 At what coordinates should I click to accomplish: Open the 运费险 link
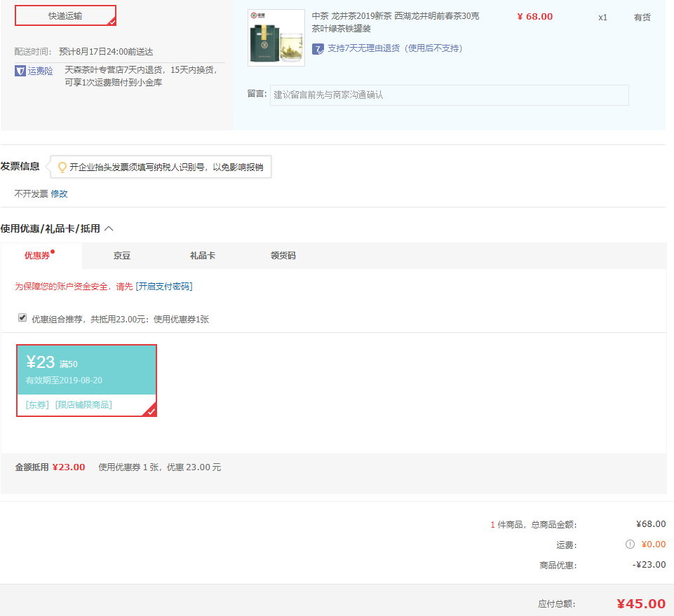click(x=41, y=71)
